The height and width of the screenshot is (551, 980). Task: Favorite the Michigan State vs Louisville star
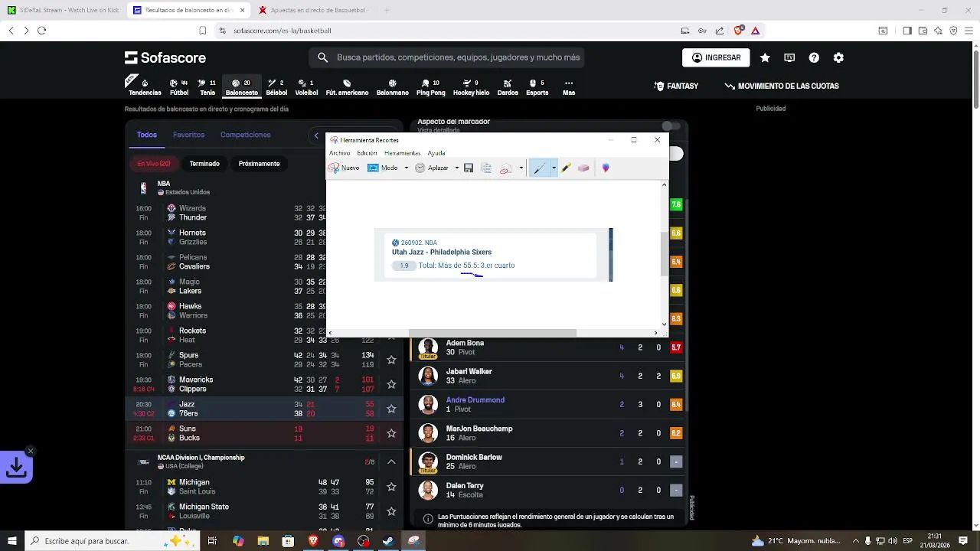pyautogui.click(x=391, y=511)
